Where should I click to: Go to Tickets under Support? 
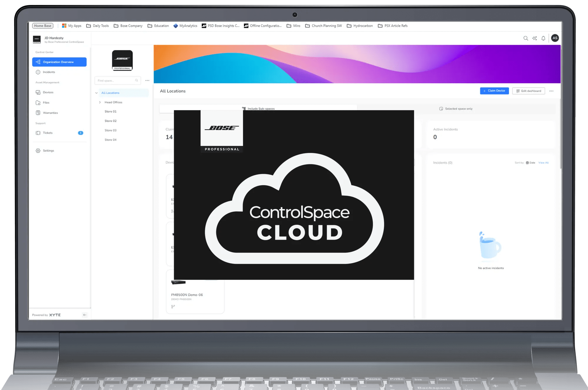[48, 133]
